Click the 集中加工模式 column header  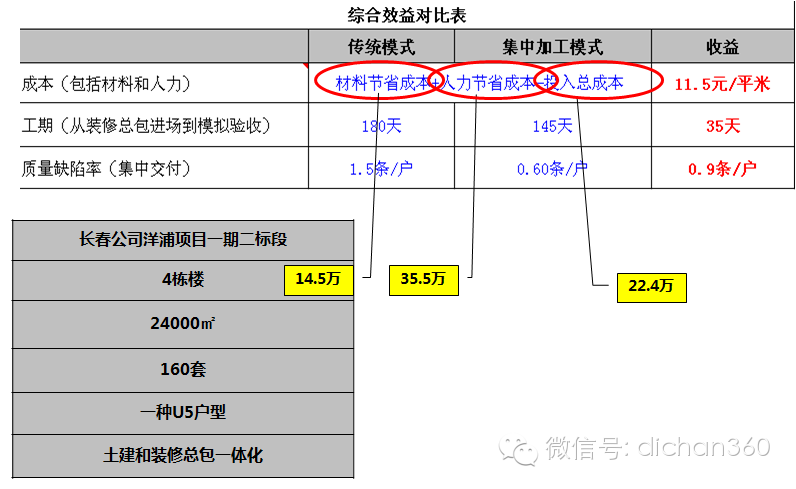coord(553,47)
